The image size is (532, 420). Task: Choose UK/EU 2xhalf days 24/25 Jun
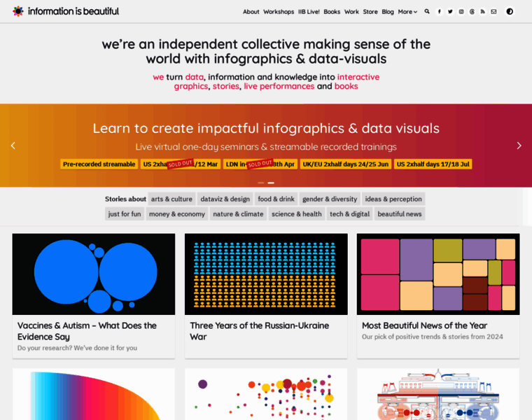pos(345,164)
